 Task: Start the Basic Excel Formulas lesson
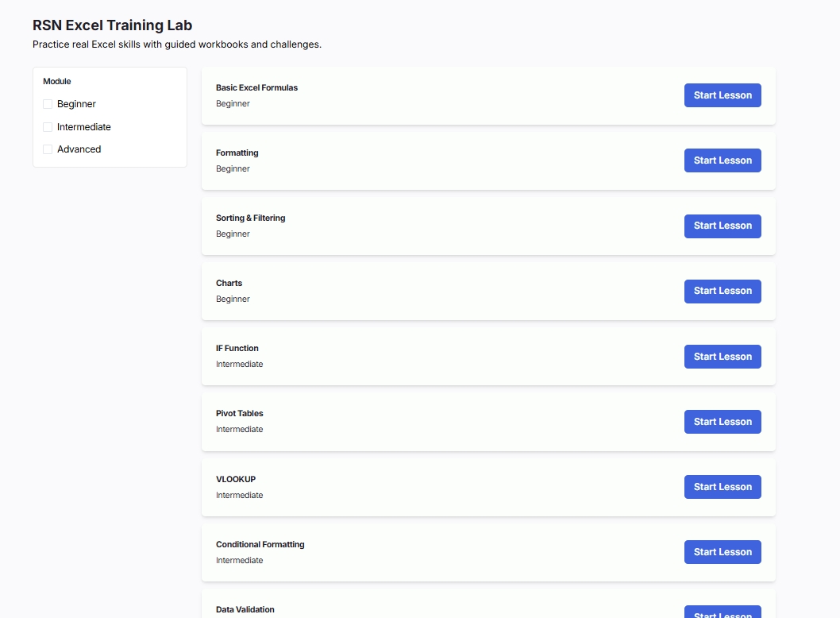click(722, 95)
